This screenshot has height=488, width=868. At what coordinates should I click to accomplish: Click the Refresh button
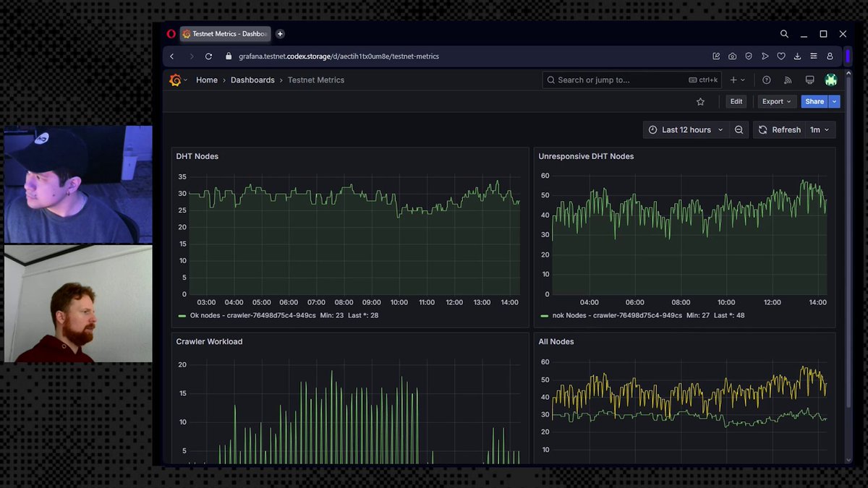tap(779, 130)
